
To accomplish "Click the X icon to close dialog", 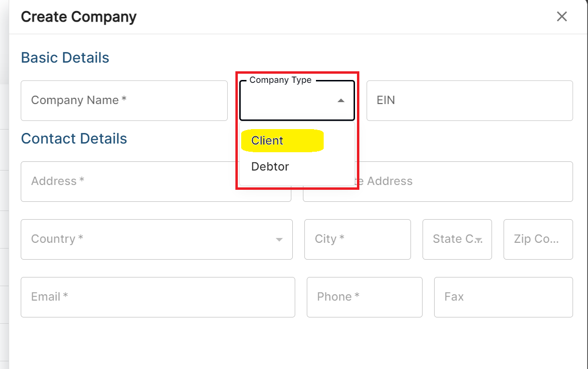I will [x=561, y=16].
